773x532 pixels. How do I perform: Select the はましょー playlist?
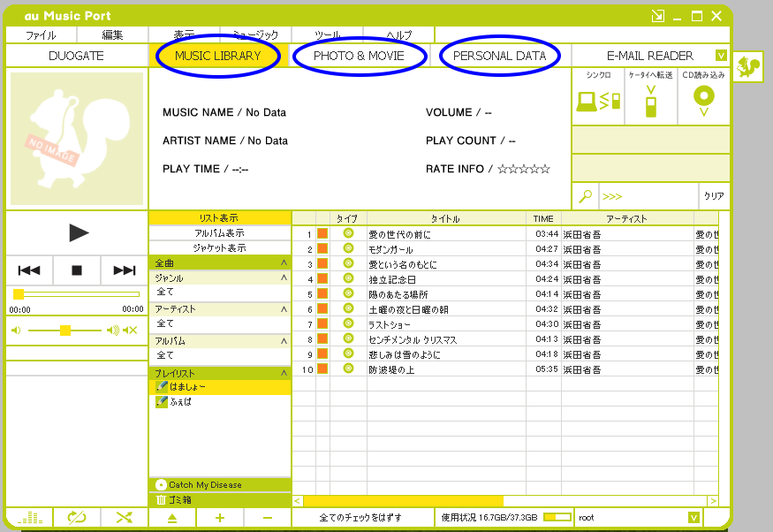pyautogui.click(x=220, y=387)
